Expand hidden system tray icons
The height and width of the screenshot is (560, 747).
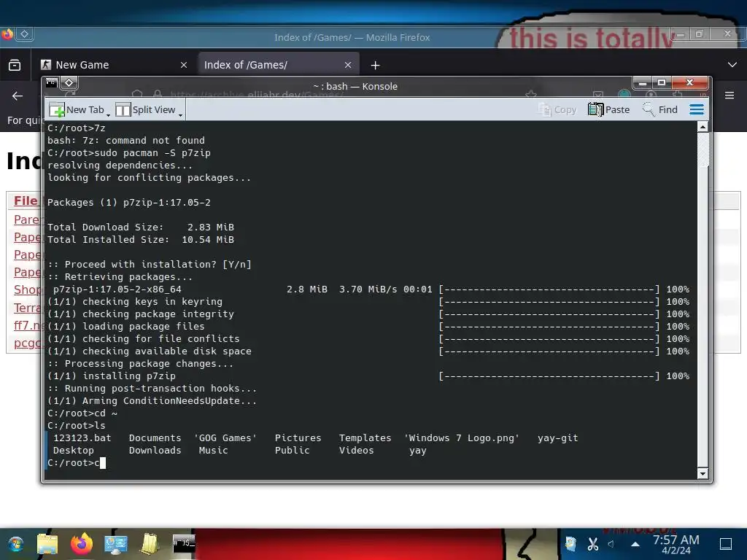tap(635, 544)
